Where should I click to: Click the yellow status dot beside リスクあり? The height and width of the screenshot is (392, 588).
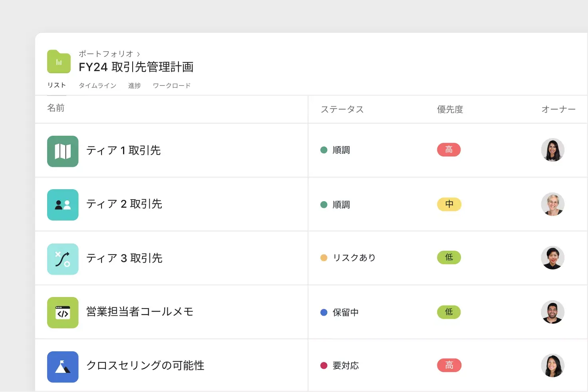coord(324,258)
